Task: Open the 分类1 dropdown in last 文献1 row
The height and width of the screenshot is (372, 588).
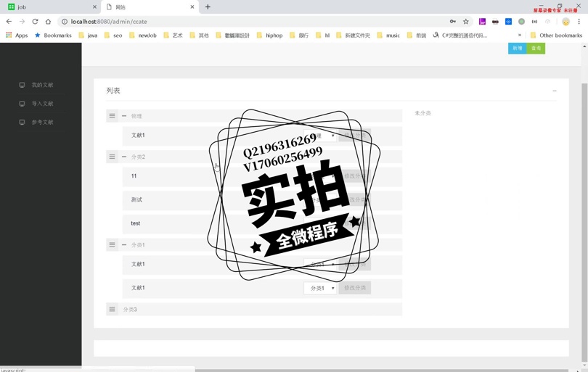Action: point(320,288)
